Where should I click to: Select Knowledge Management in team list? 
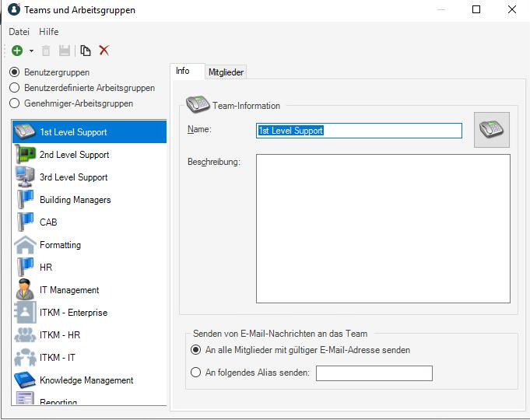90,380
